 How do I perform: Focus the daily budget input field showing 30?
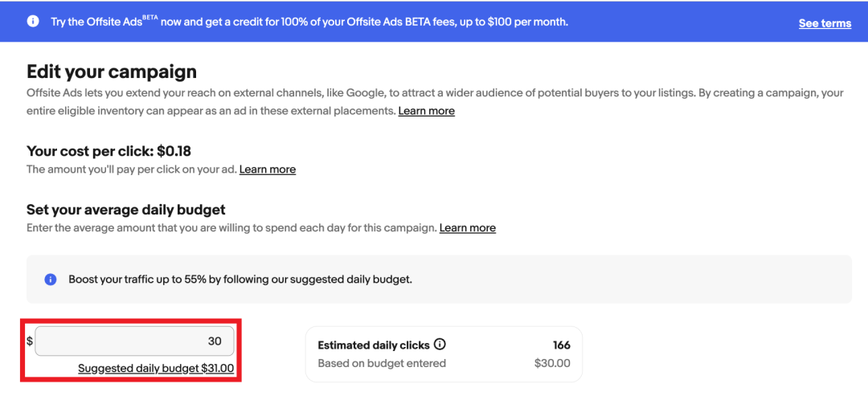coord(134,341)
